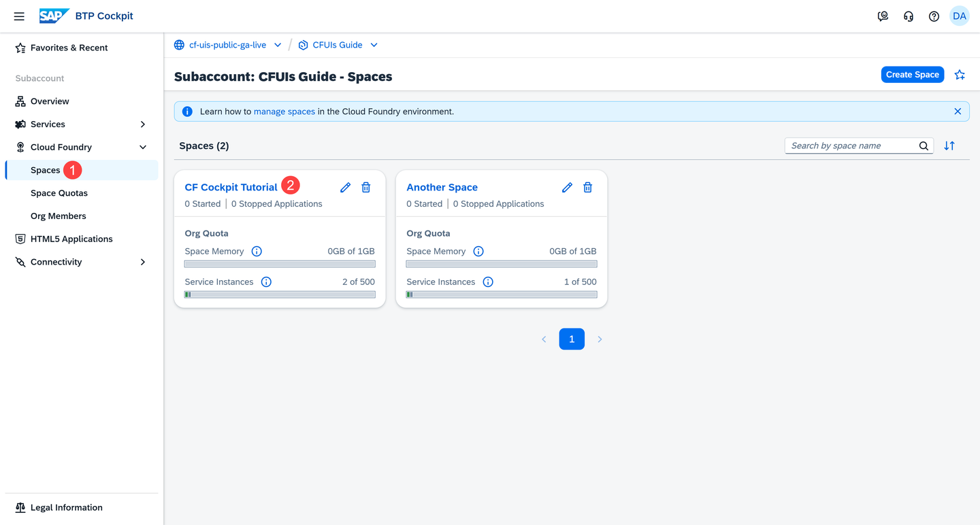Viewport: 980px width, 525px height.
Task: Add page to favorites with star icon
Action: (x=960, y=75)
